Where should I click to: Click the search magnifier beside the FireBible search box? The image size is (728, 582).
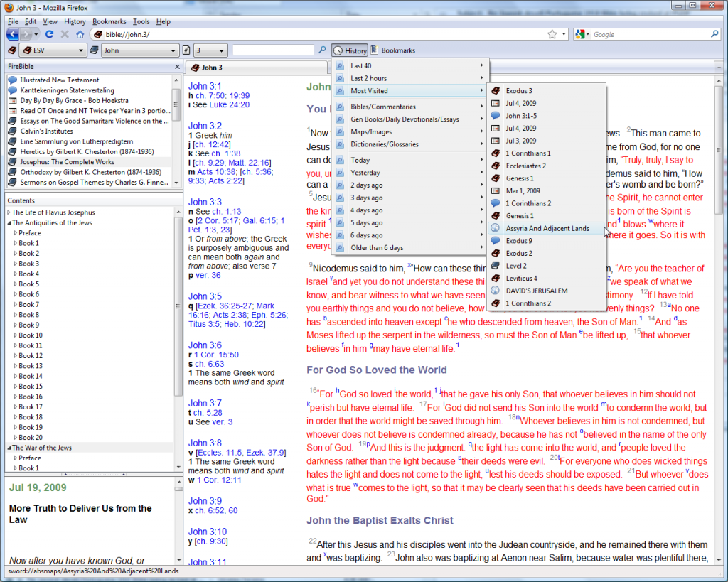tap(322, 50)
